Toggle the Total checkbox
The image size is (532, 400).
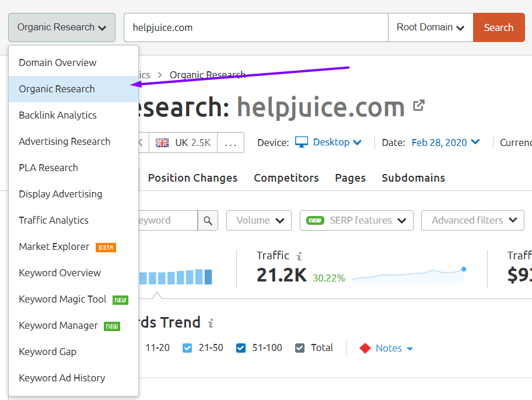pos(300,348)
